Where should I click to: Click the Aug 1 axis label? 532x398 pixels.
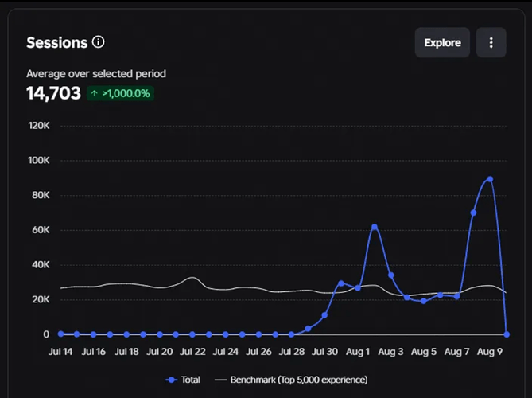tap(358, 352)
